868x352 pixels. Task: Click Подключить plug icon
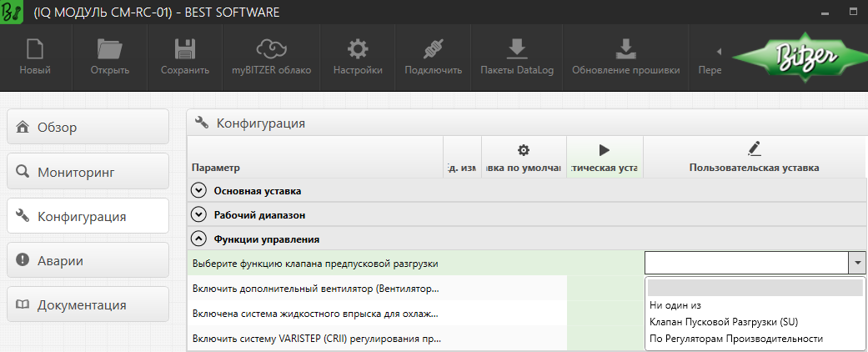click(433, 49)
